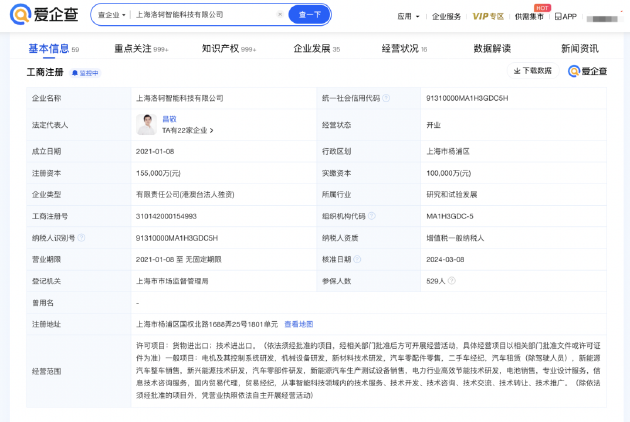Viewport: 630px width, 422px height.
Task: Focus the company name search field
Action: (204, 14)
